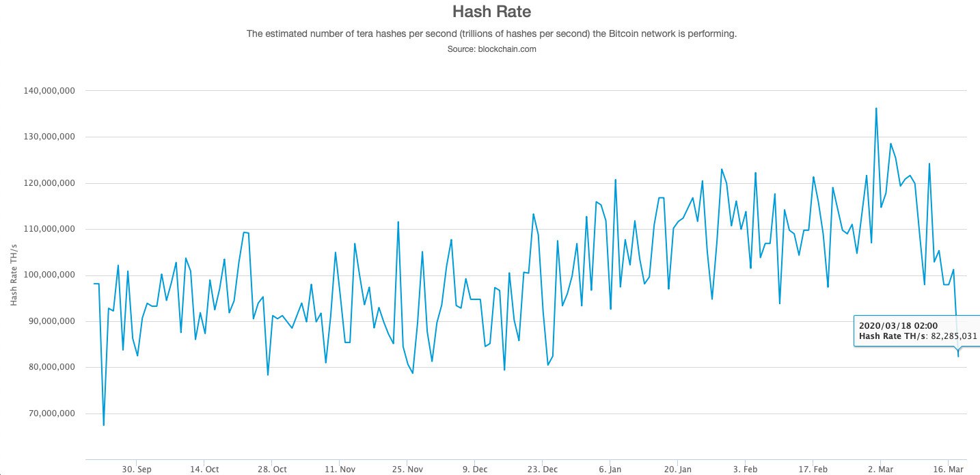Click the Hash Rate chart title

(491, 12)
